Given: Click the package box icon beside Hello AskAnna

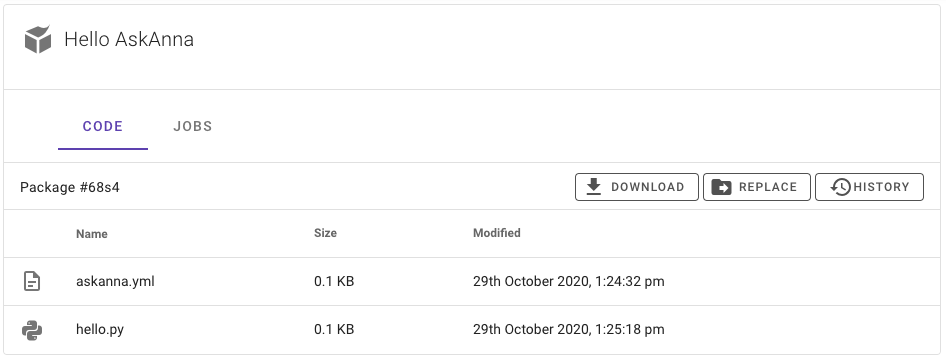Looking at the screenshot, I should point(37,39).
